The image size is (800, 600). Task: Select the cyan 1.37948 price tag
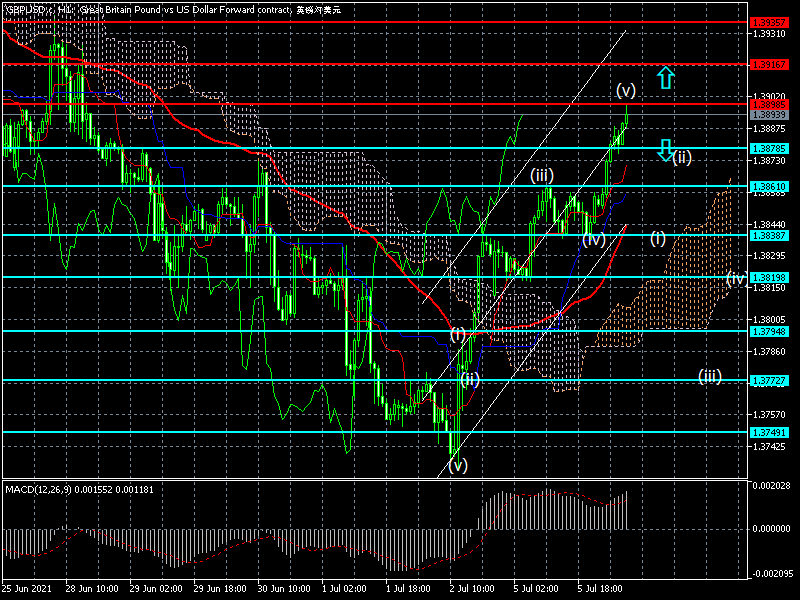(x=769, y=331)
